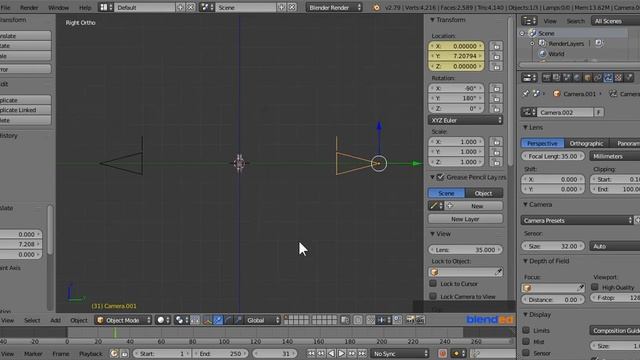This screenshot has height=360, width=640.
Task: Open the Physics properties tab icon
Action: (x=629, y=77)
